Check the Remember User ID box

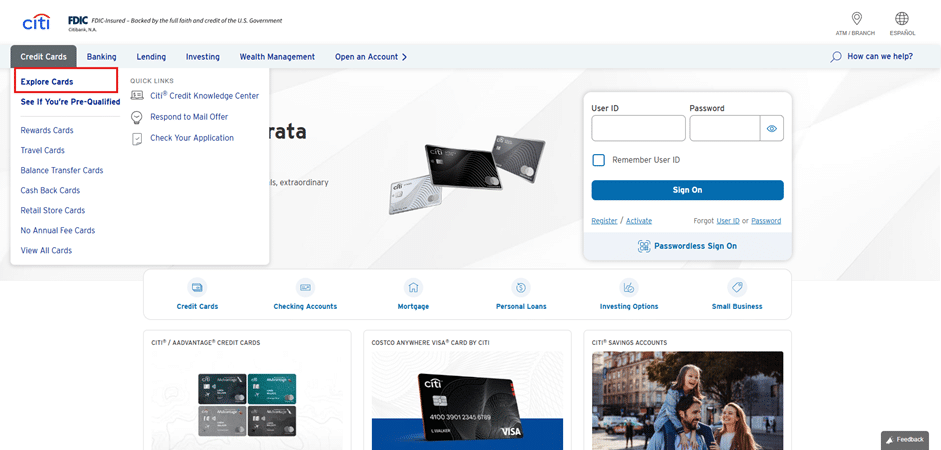point(598,160)
